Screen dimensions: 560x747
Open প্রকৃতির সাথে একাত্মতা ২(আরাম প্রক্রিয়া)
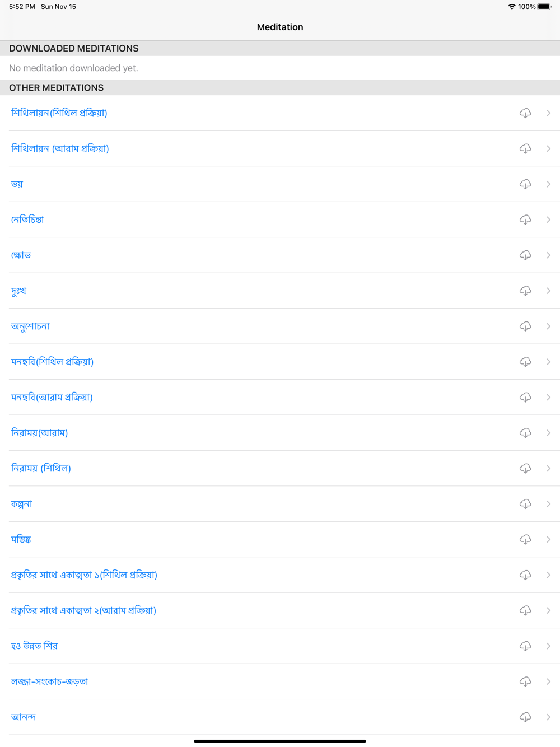(x=280, y=610)
